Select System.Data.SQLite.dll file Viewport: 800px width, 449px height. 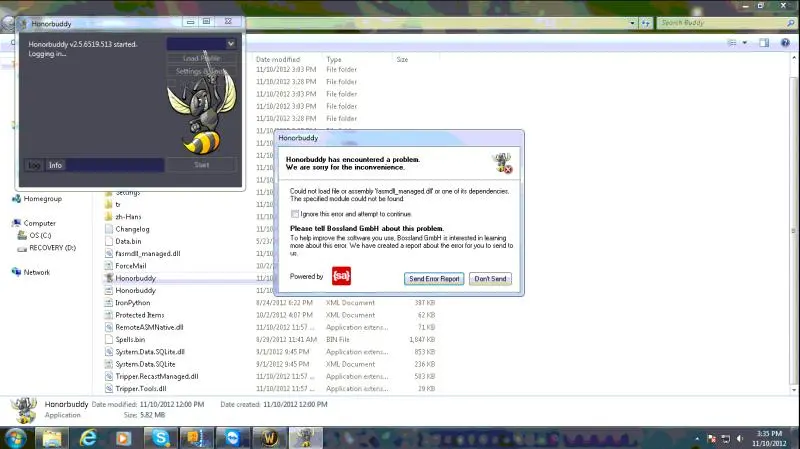(150, 352)
